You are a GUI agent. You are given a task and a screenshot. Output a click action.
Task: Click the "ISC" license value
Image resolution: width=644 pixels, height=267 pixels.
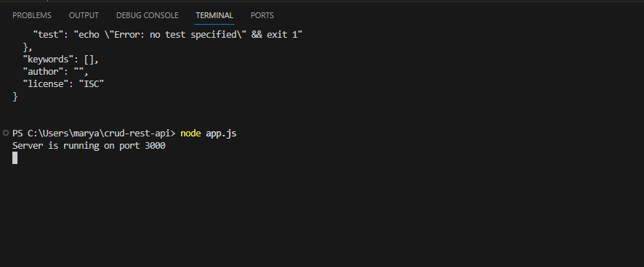(x=92, y=84)
